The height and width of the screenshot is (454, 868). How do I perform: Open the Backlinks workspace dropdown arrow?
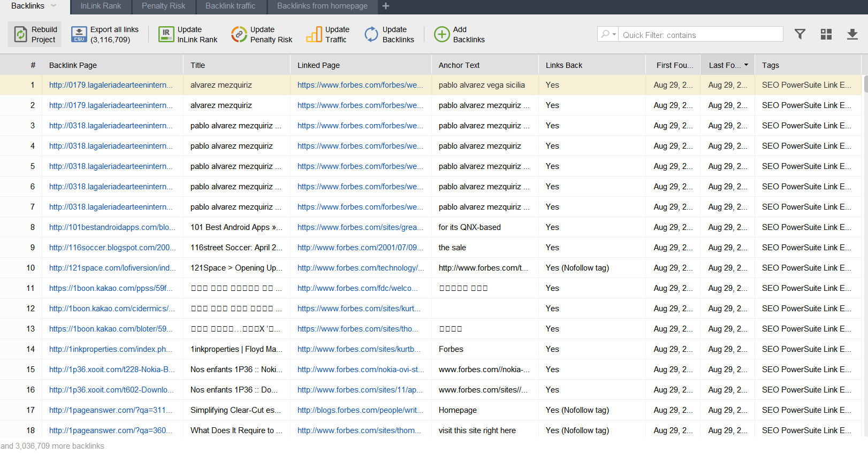[54, 6]
